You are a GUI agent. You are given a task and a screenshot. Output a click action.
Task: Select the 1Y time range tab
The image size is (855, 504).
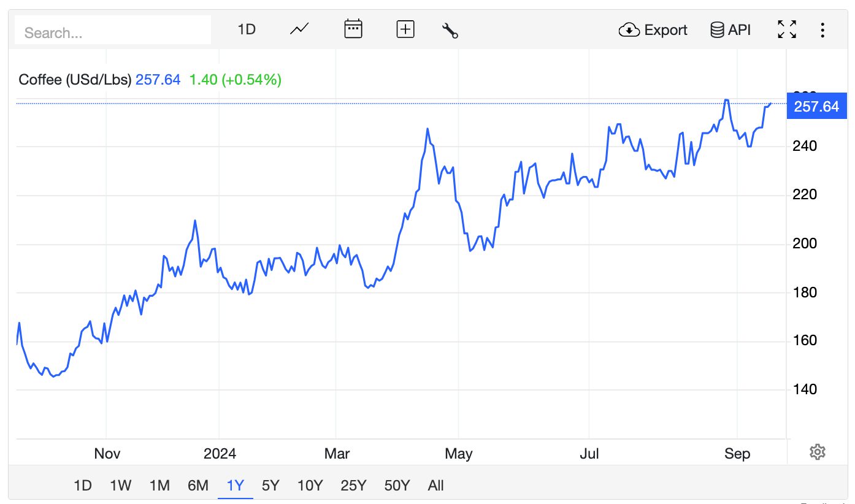236,486
